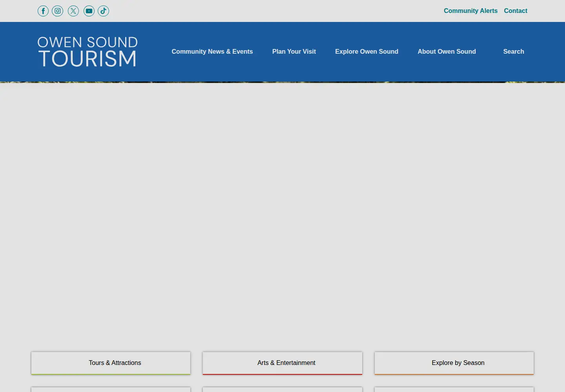Open Explore Owen Sound menu
This screenshot has width=565, height=392.
tap(366, 51)
